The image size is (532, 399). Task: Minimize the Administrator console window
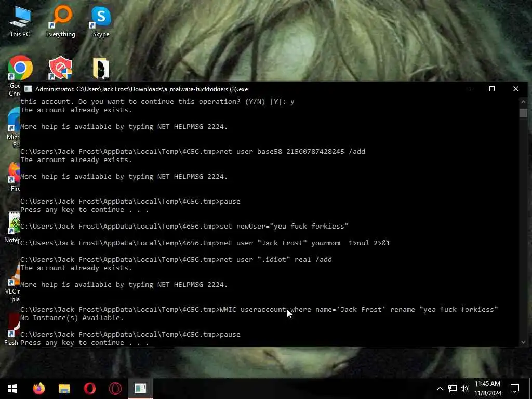pyautogui.click(x=469, y=89)
